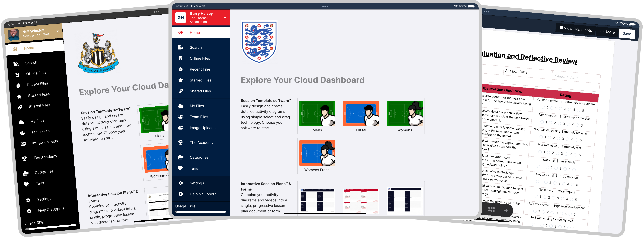Viewport: 644px width, 249px height.
Task: Click Team Files people icon, center tablet
Action: pyautogui.click(x=180, y=117)
